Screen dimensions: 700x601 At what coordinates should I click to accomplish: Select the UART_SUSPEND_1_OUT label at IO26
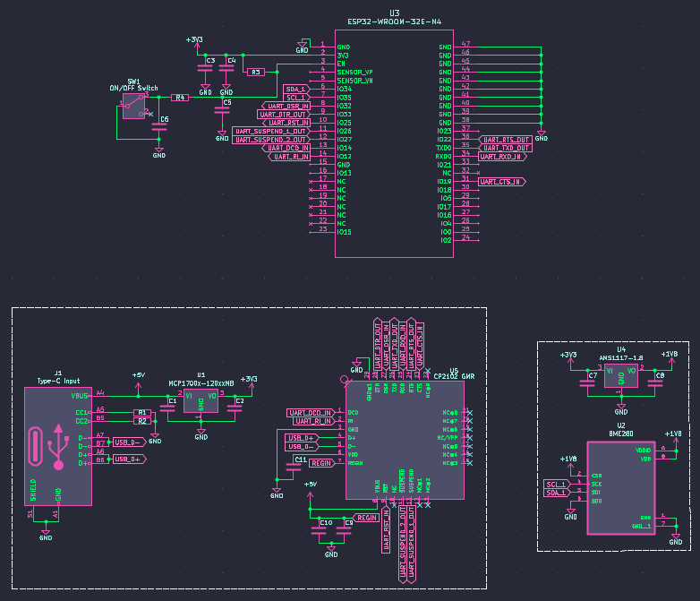click(x=270, y=132)
